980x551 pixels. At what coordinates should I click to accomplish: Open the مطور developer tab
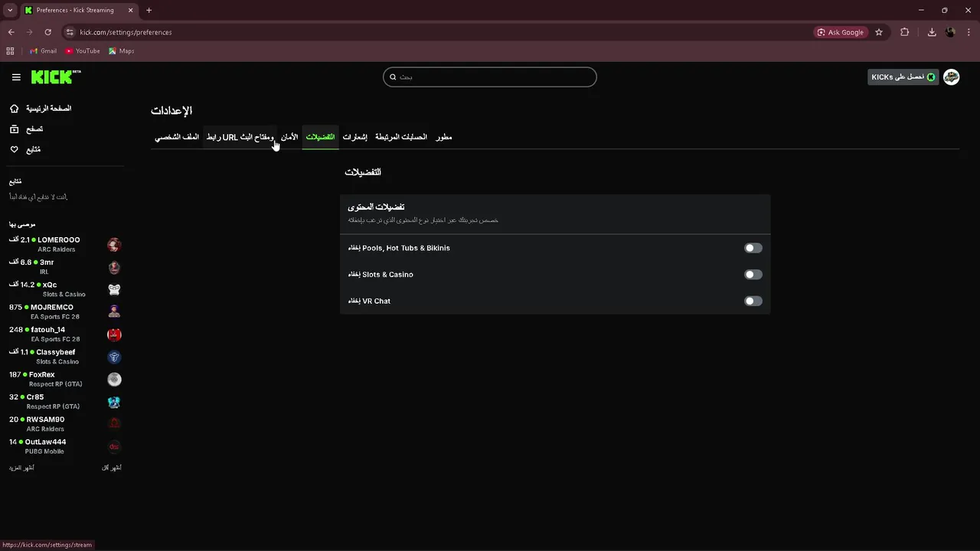click(x=444, y=137)
